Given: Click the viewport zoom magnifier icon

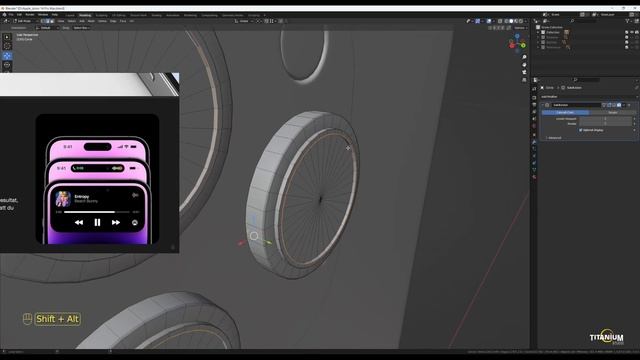Looking at the screenshot, I should coord(524,57).
